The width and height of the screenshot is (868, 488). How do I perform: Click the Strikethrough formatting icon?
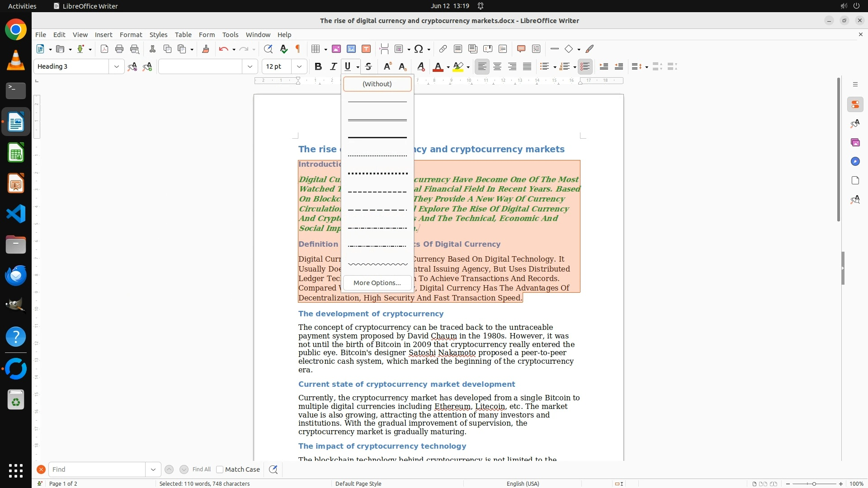(x=368, y=66)
